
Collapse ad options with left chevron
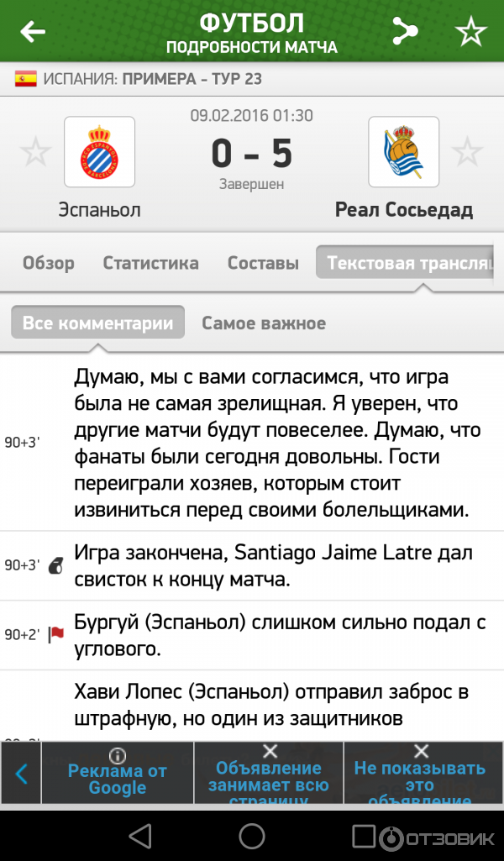coord(22,774)
